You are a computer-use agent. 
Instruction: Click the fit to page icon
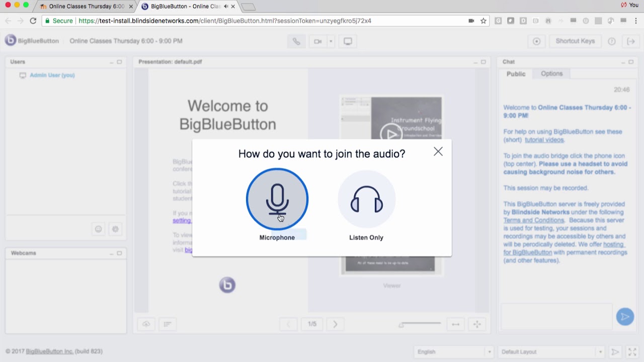click(x=477, y=324)
